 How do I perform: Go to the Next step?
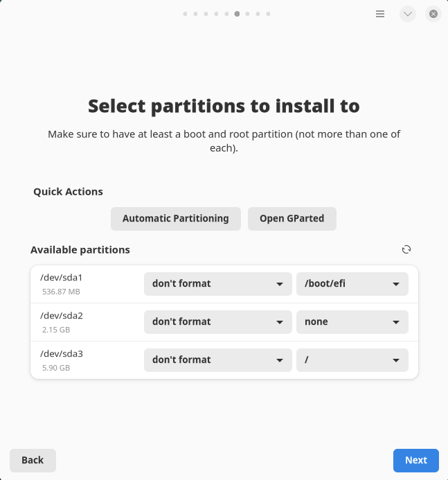[x=415, y=460]
